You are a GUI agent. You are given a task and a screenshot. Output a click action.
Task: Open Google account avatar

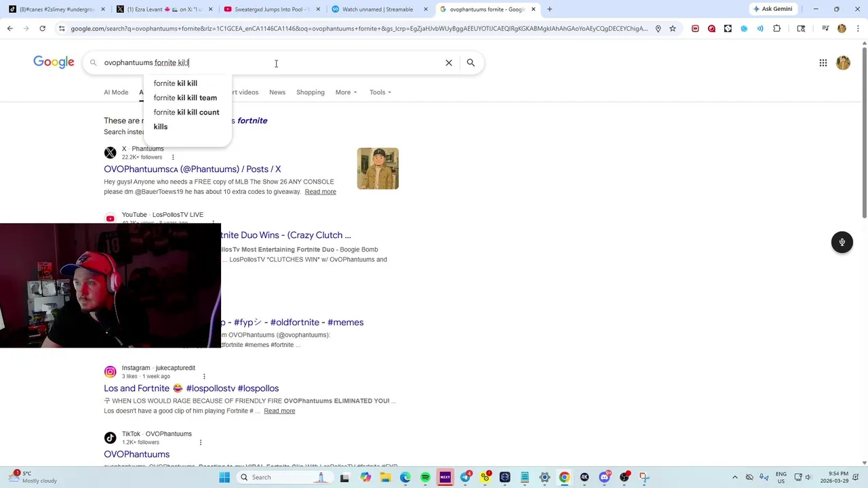843,62
